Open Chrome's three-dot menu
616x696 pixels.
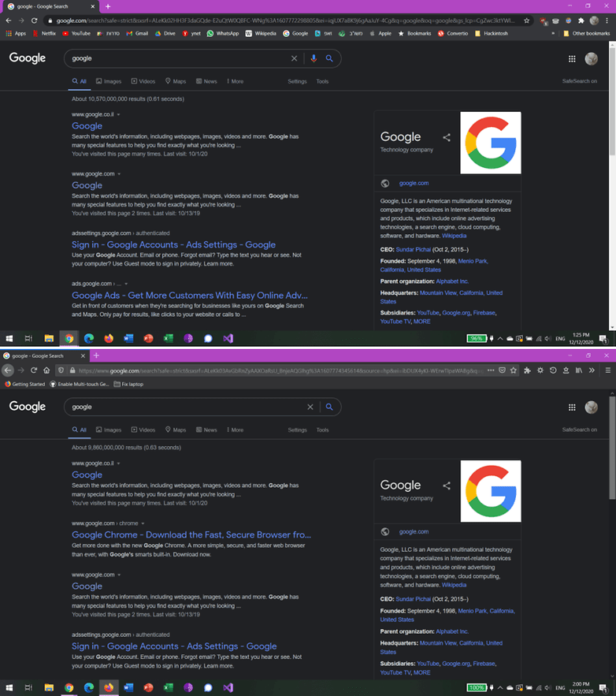tap(607, 20)
